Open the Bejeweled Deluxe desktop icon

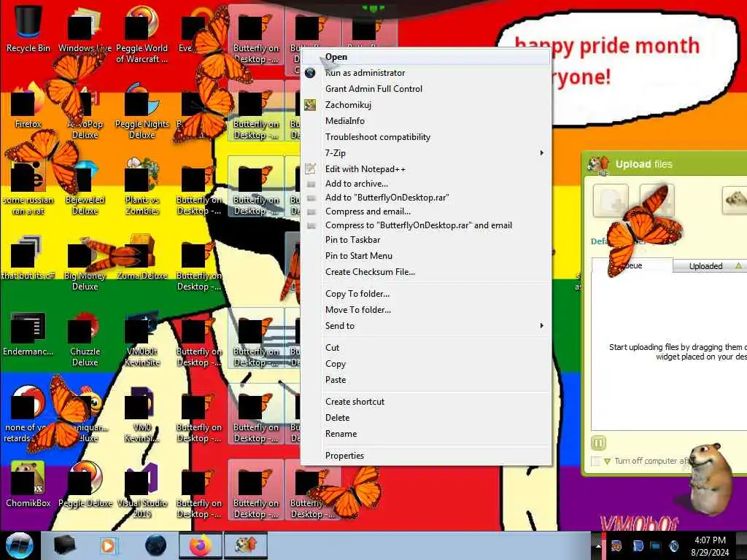85,187
